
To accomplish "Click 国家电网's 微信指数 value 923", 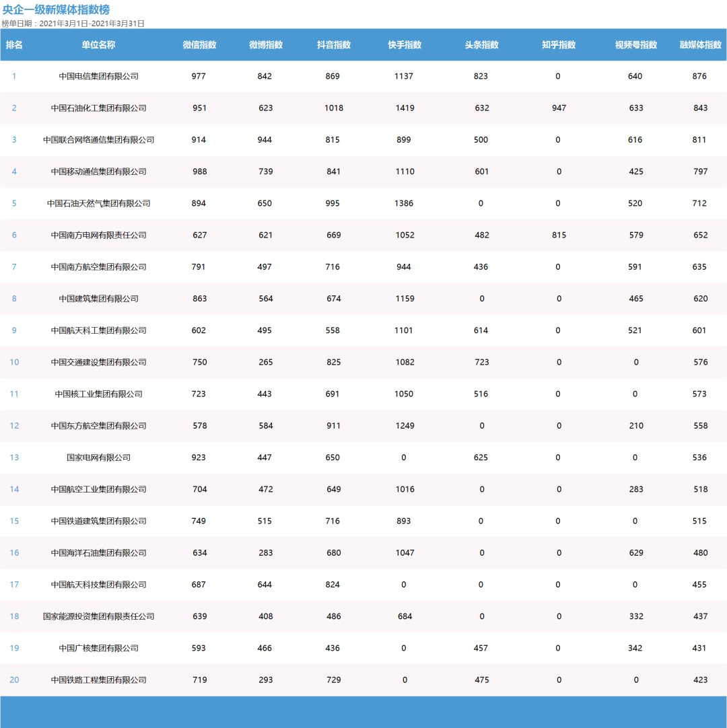I will click(199, 458).
